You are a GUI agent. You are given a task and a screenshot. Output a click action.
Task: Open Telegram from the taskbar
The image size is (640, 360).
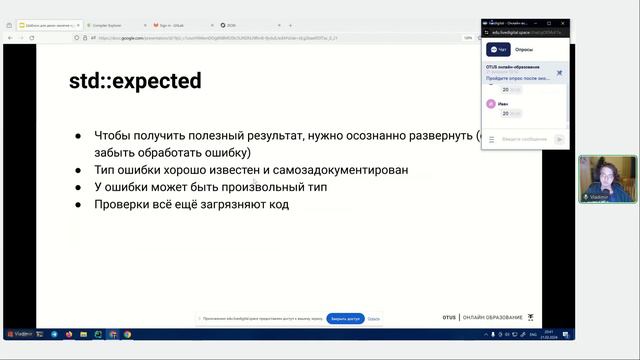point(54,334)
